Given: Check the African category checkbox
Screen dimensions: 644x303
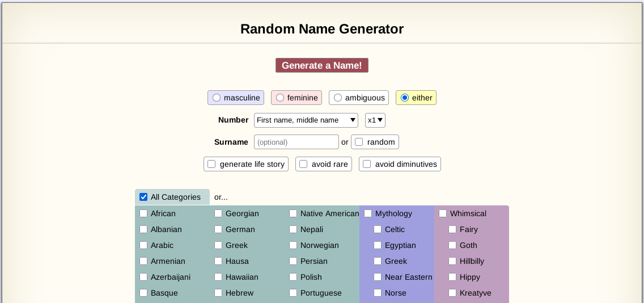Looking at the screenshot, I should pos(143,213).
